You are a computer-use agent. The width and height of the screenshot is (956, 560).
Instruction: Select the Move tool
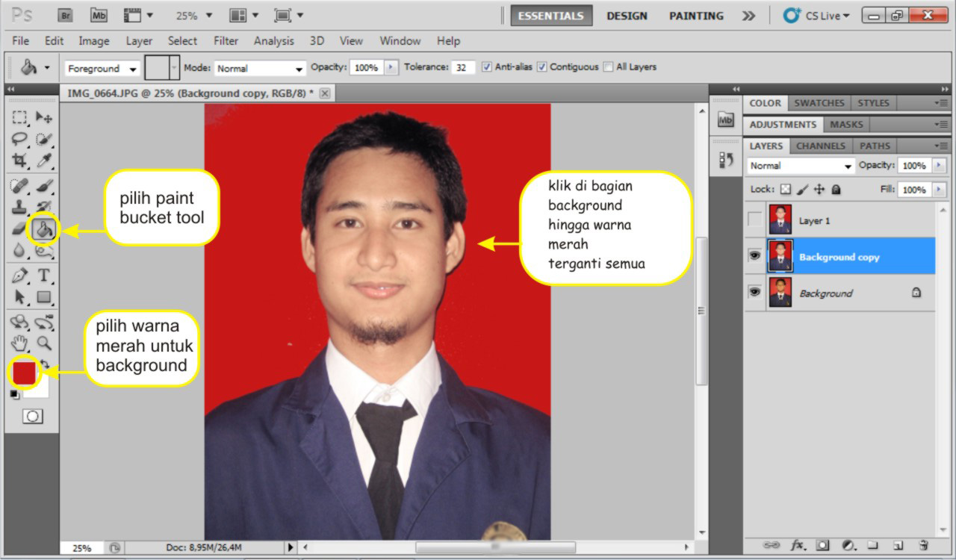point(44,117)
